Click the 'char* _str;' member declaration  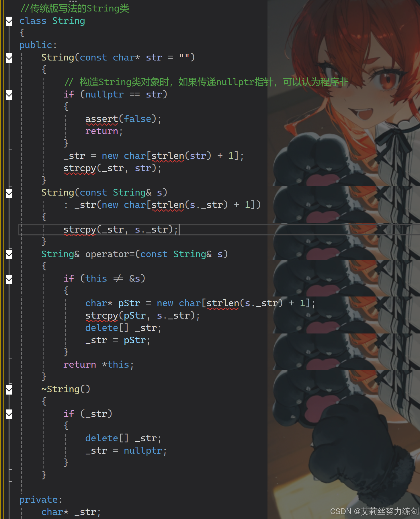point(71,512)
